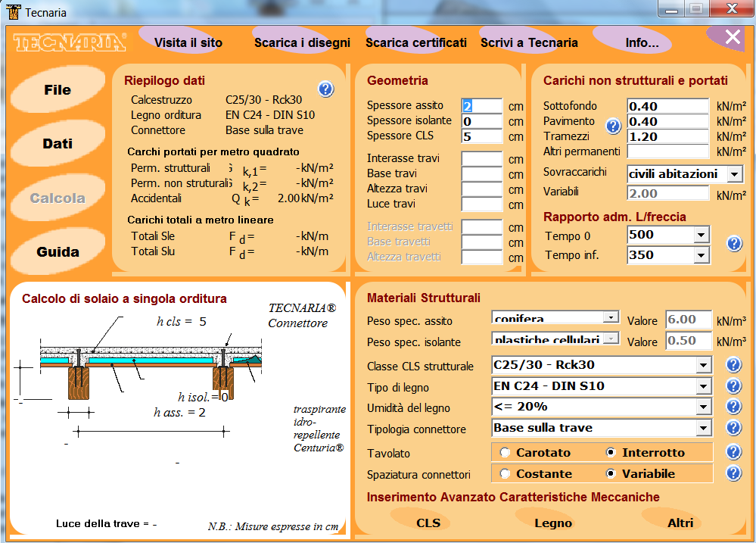Show help for Tipo di legno
The image size is (756, 543).
tap(733, 385)
